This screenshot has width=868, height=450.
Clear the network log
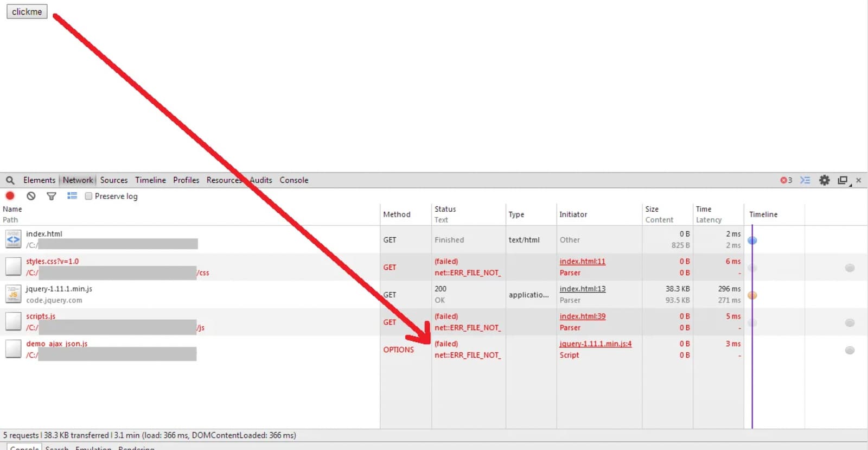tap(31, 196)
